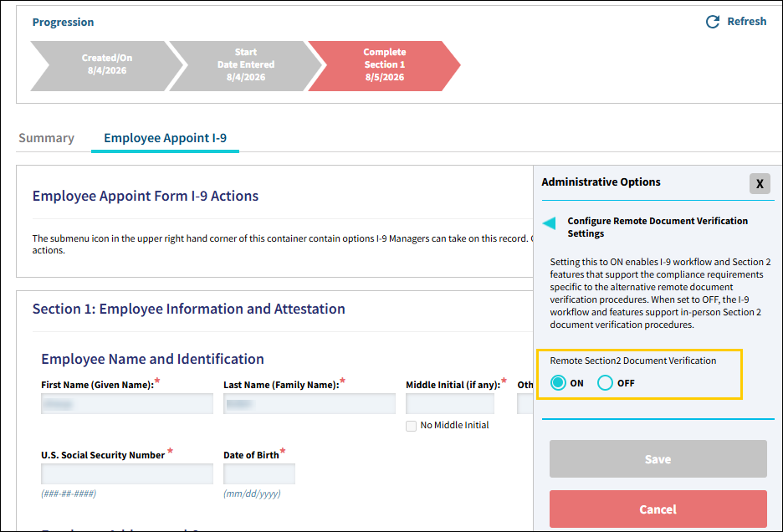Click the Administrative Options panel title
Viewport: 783px width, 532px height.
pos(601,182)
